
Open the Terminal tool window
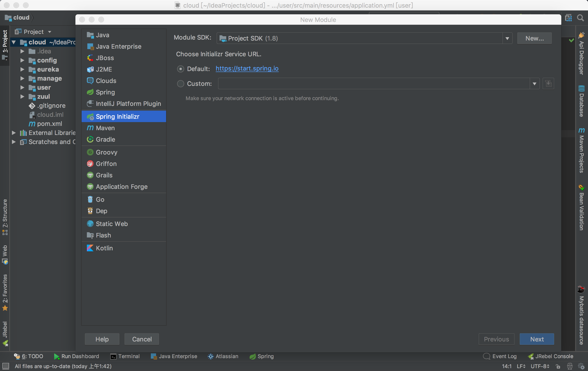[125, 356]
